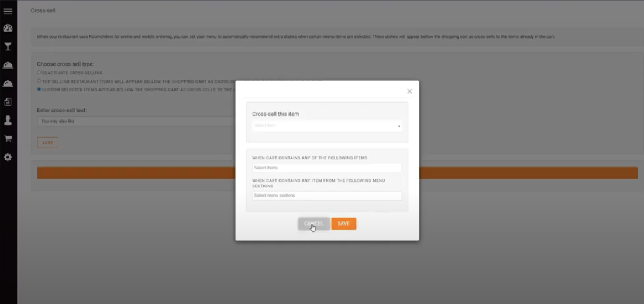Open the document list icon in sidebar
This screenshot has height=304, width=644.
coord(8,102)
